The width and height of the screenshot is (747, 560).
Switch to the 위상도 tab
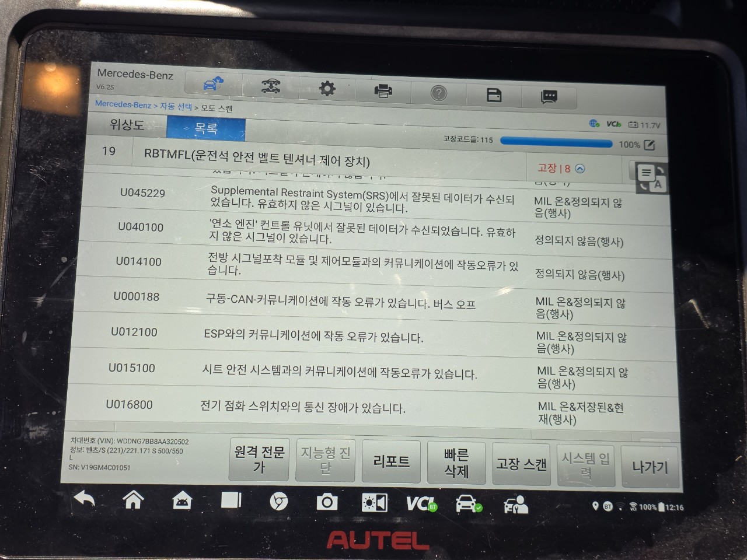(x=127, y=124)
